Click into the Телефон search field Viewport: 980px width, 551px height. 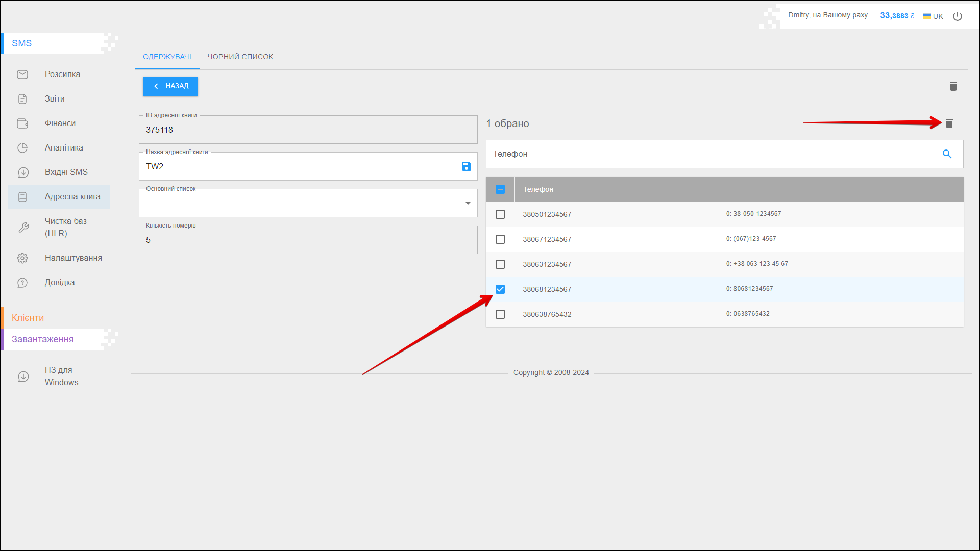point(709,154)
